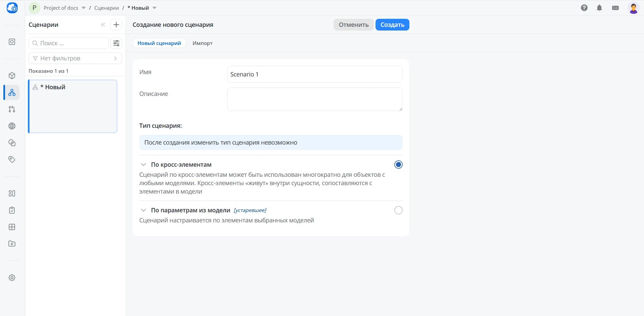Open filter settings sliders icon
Viewport: 644px width, 316px height.
click(x=116, y=43)
